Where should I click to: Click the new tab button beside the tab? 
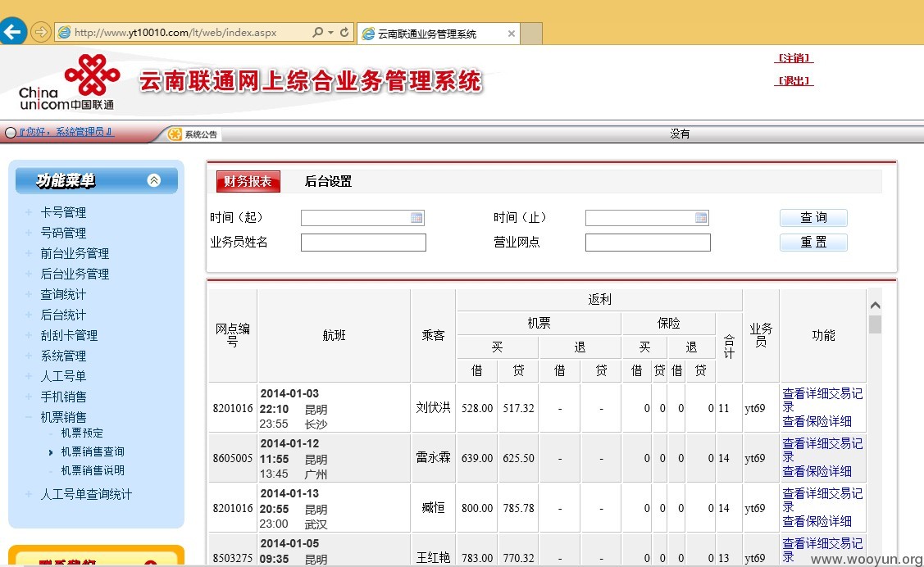[x=531, y=34]
